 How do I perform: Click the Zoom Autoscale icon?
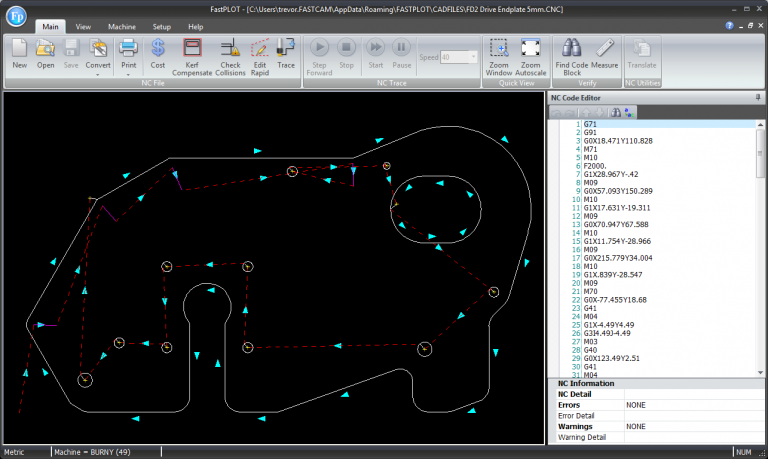click(531, 52)
